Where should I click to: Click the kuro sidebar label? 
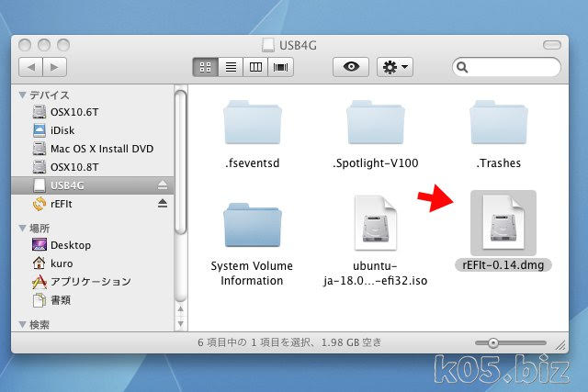[62, 263]
